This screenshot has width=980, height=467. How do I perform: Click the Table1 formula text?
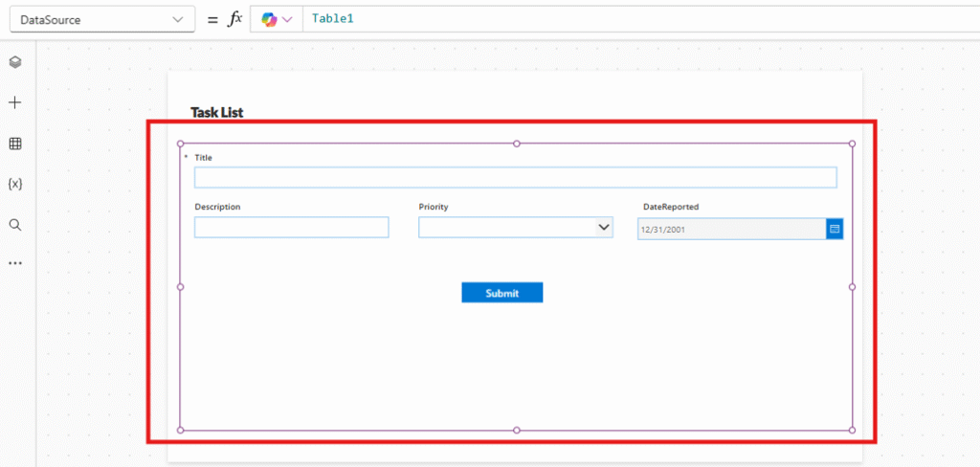(333, 19)
